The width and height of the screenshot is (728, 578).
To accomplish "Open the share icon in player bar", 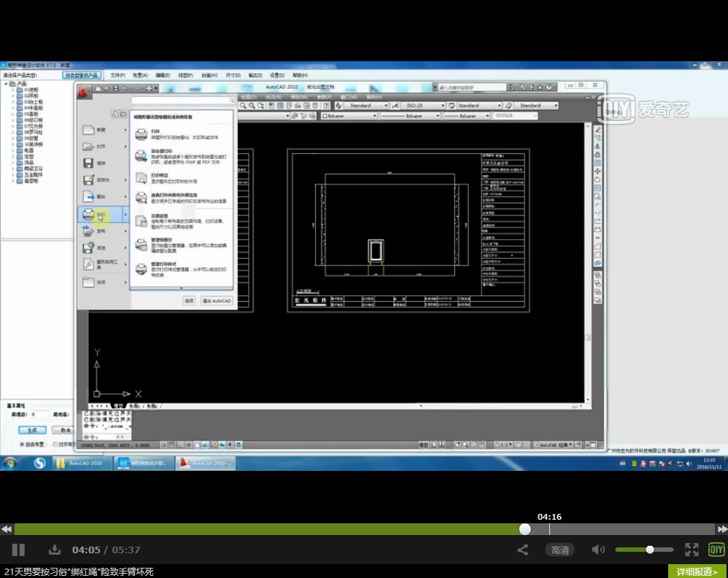I will 523,550.
